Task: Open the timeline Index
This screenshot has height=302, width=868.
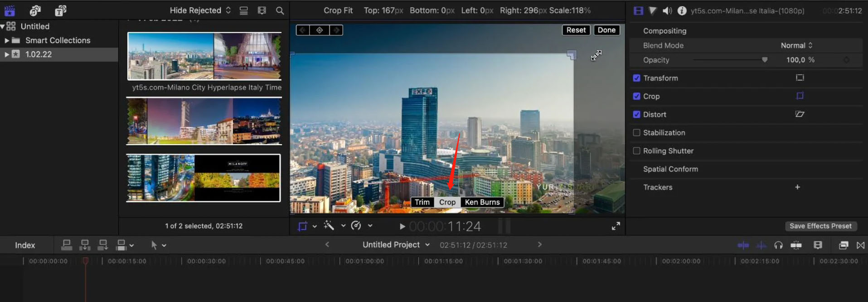Action: 25,245
